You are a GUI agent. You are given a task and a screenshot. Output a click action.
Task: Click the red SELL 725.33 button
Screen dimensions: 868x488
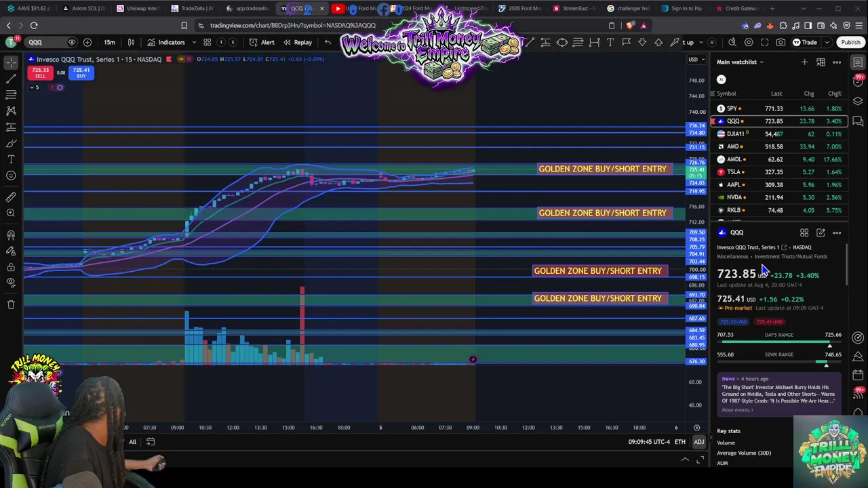click(x=40, y=73)
